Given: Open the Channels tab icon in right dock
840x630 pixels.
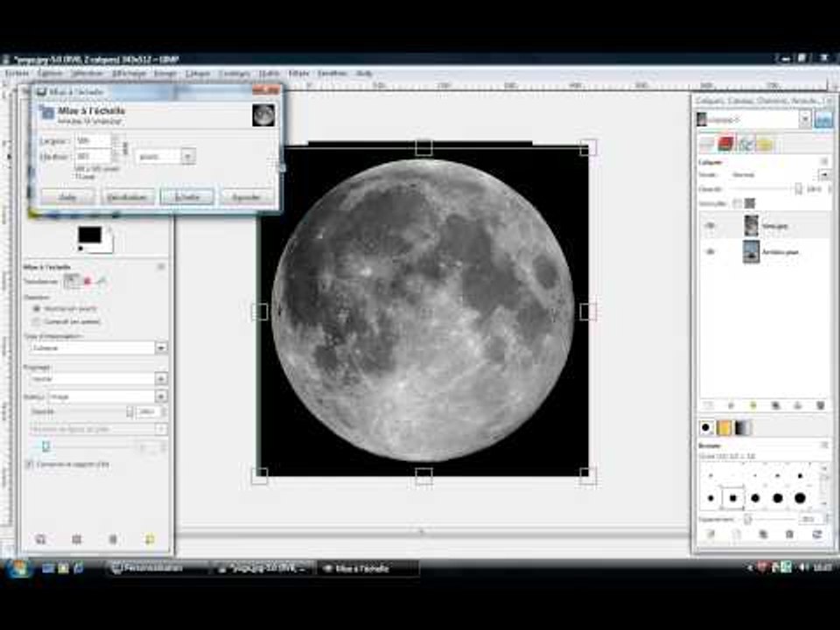Looking at the screenshot, I should click(x=726, y=143).
